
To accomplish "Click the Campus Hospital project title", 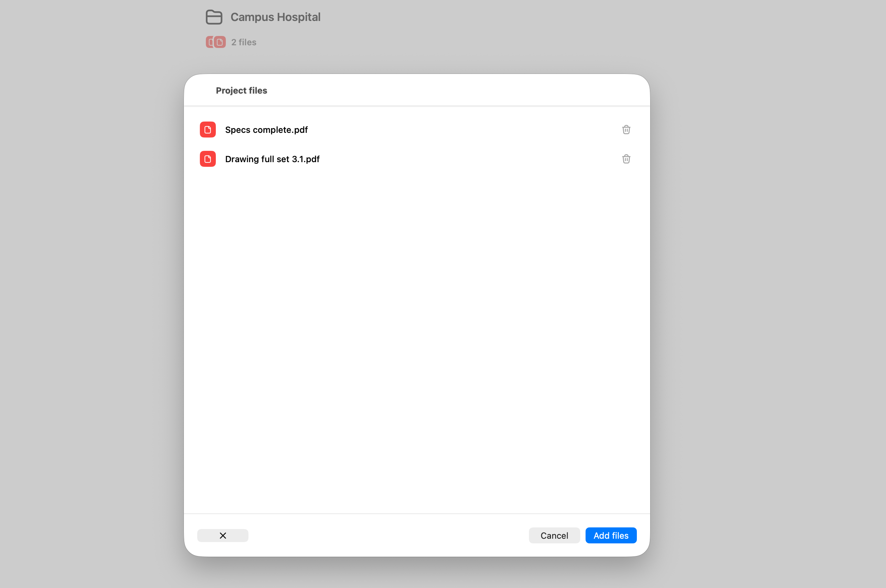I will point(275,17).
